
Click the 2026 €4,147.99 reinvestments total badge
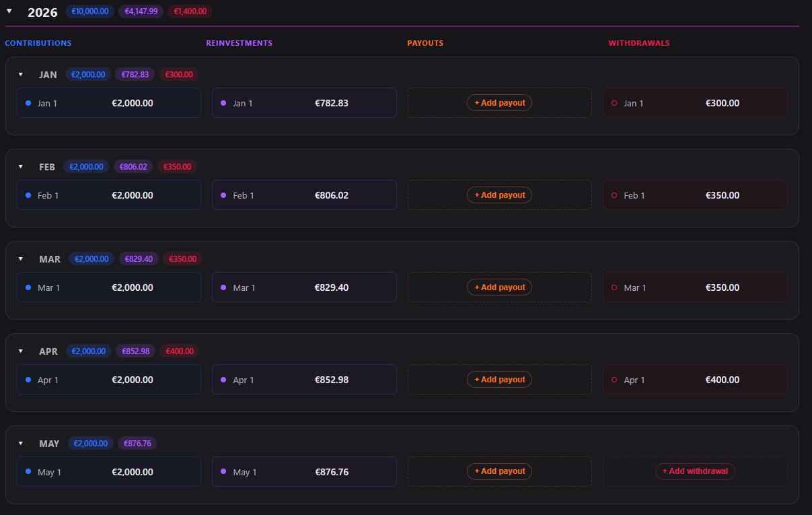(141, 11)
